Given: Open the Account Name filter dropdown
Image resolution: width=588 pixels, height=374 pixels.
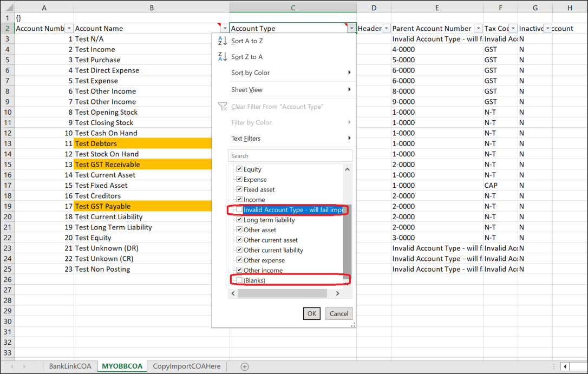Looking at the screenshot, I should coord(225,29).
